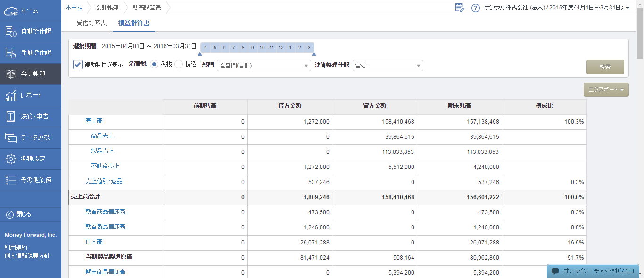This screenshot has height=278, width=644.
Task: Select 税抜 radio button
Action: 154,64
